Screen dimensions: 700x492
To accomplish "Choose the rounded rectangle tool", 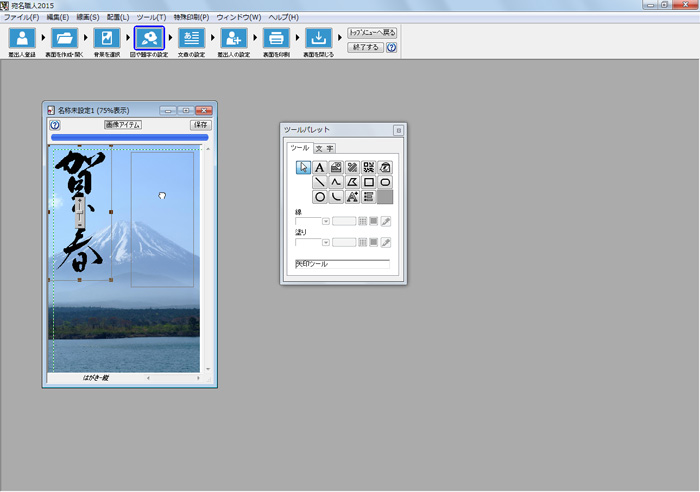I will tap(384, 182).
